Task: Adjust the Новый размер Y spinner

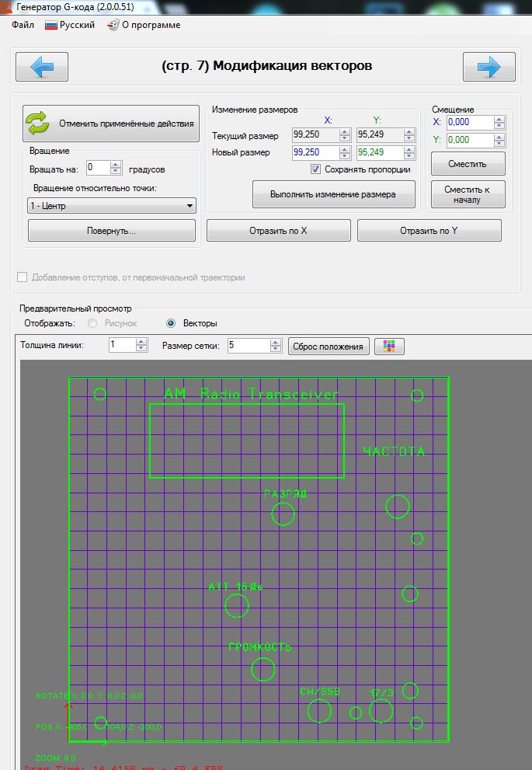Action: coord(409,152)
